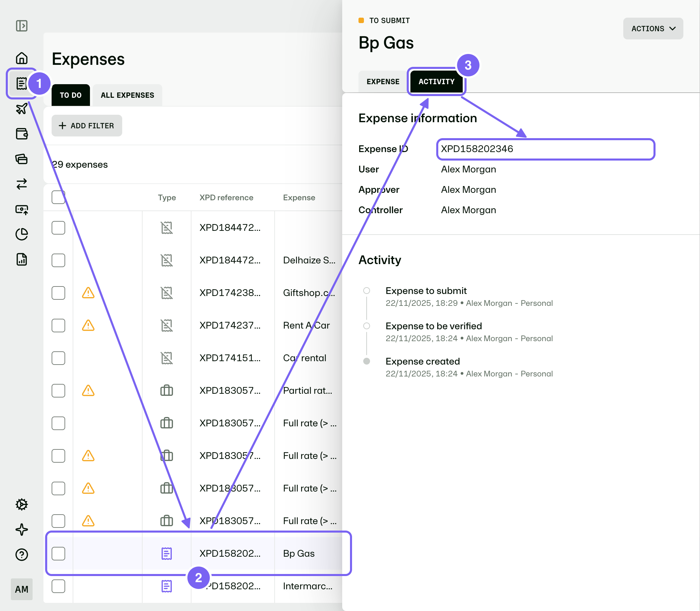700x611 pixels.
Task: Open the Activity tab in detail panel
Action: (x=437, y=81)
